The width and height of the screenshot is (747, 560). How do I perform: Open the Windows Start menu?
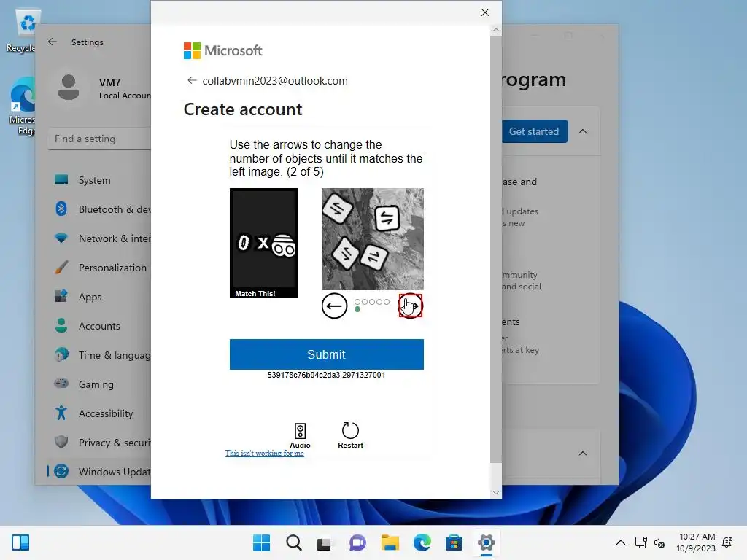tap(261, 542)
